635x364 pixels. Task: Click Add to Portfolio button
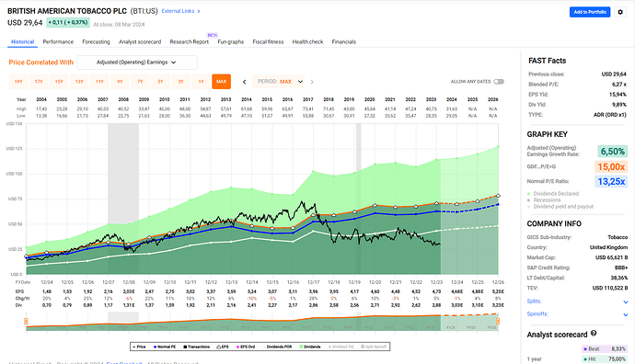click(590, 12)
